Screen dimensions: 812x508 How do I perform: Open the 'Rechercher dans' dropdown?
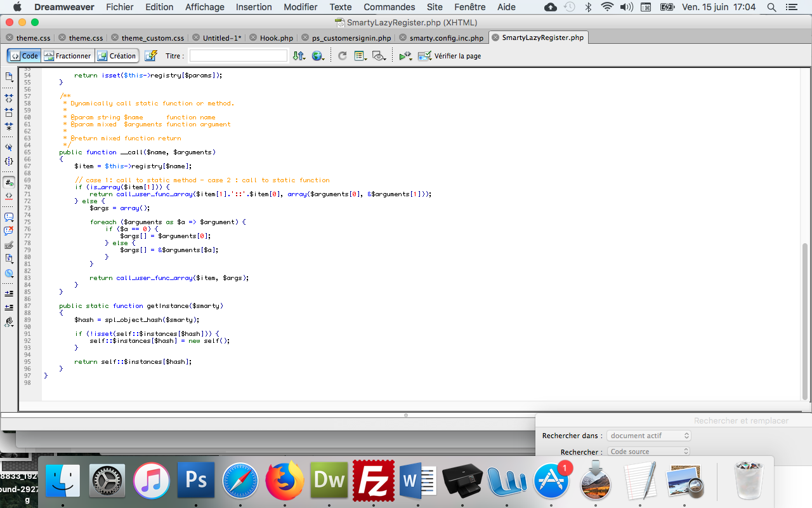pyautogui.click(x=648, y=436)
